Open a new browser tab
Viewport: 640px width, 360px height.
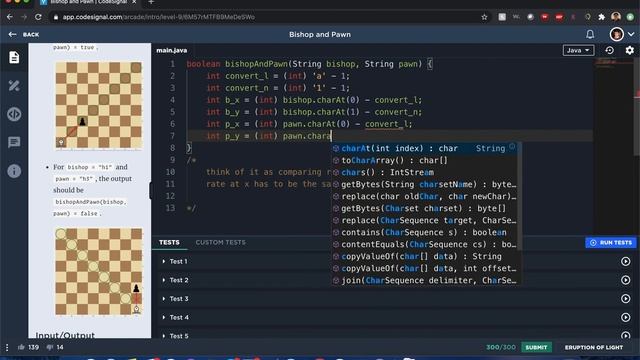[151, 2]
